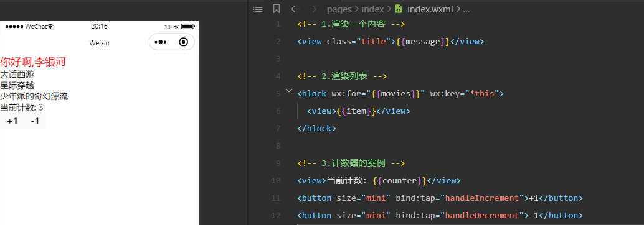
Task: Click the battery icon in simulator status bar
Action: (187, 27)
